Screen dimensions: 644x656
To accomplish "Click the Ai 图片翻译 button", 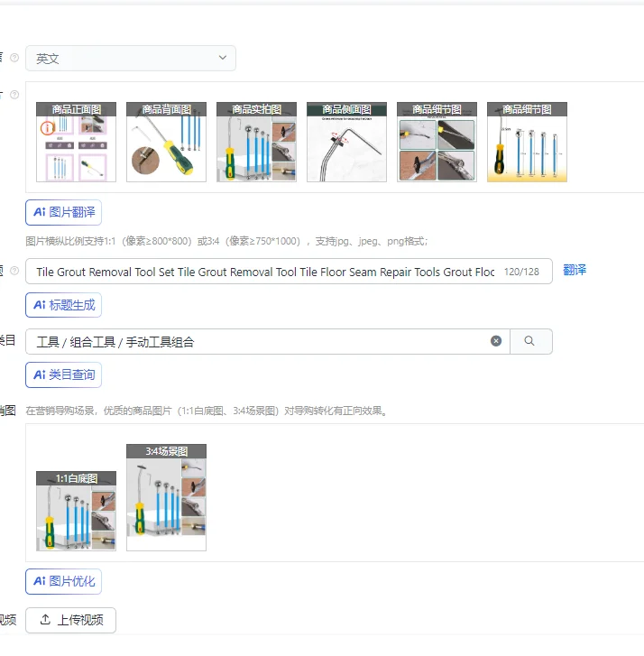I will 63,213.
